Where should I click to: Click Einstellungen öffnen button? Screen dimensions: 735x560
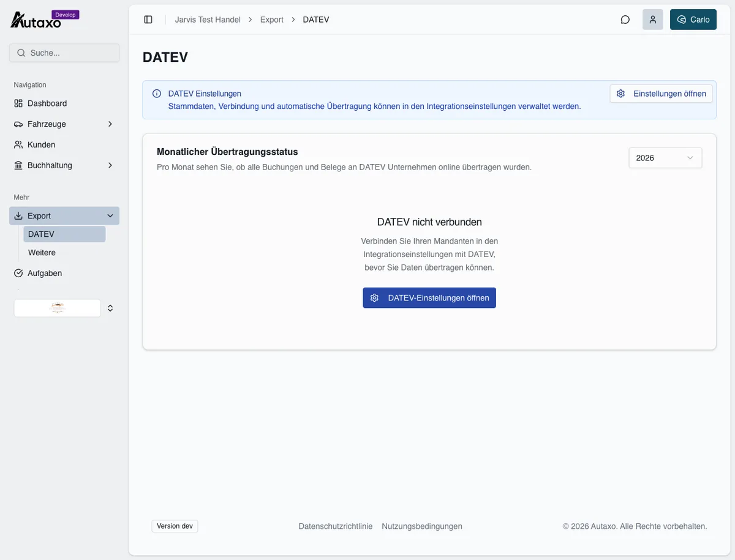(661, 94)
